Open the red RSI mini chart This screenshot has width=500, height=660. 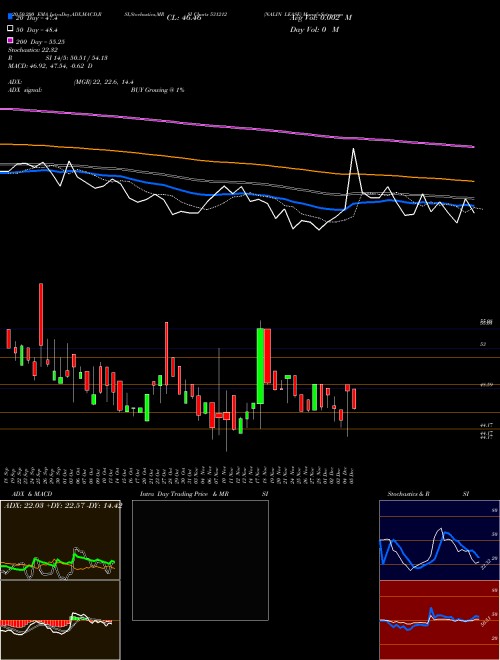[439, 620]
